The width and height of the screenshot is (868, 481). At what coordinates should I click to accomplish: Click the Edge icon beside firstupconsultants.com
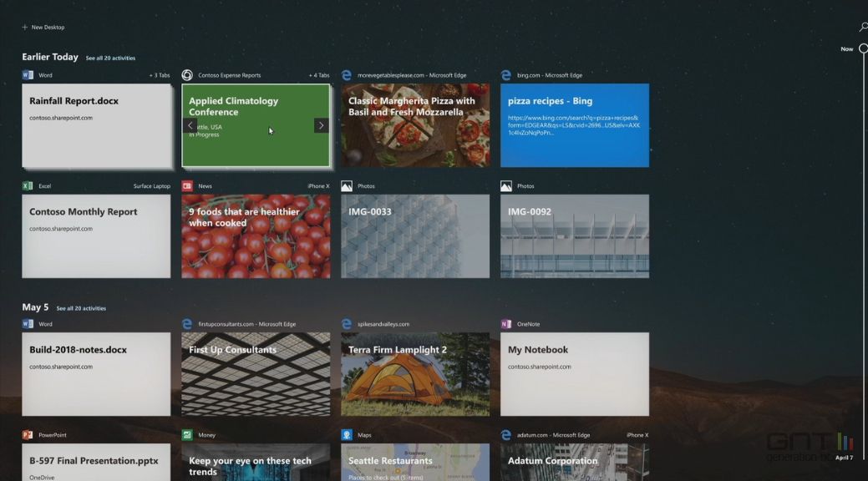[187, 324]
